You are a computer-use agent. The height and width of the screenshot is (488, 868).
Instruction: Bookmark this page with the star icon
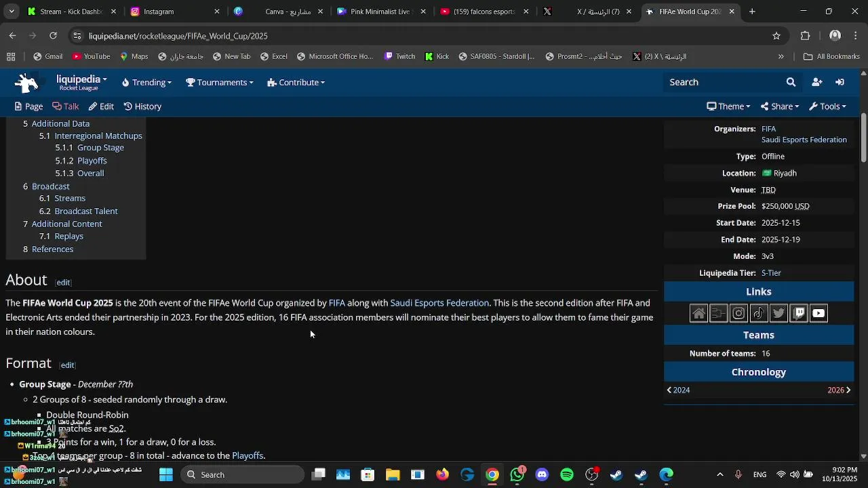(776, 36)
